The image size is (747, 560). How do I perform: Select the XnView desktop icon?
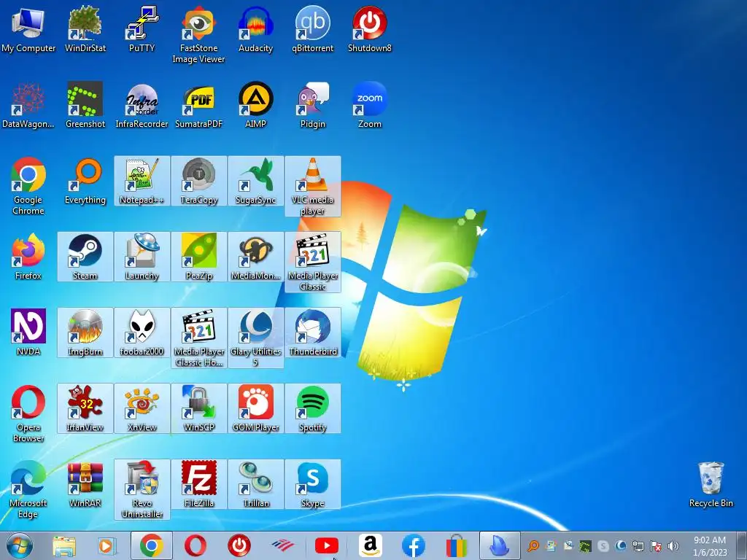142,408
